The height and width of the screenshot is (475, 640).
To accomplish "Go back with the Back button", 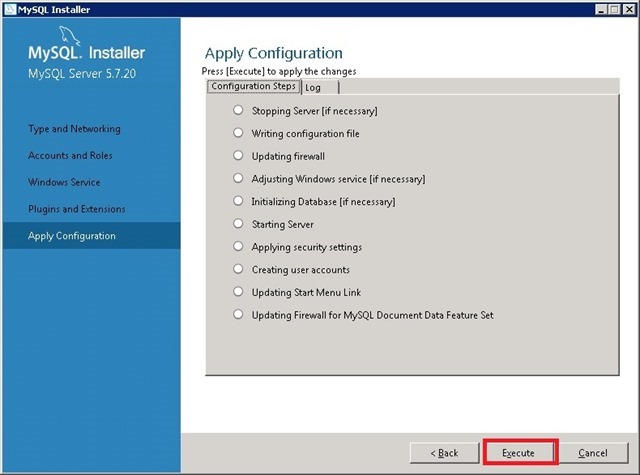I will point(444,453).
